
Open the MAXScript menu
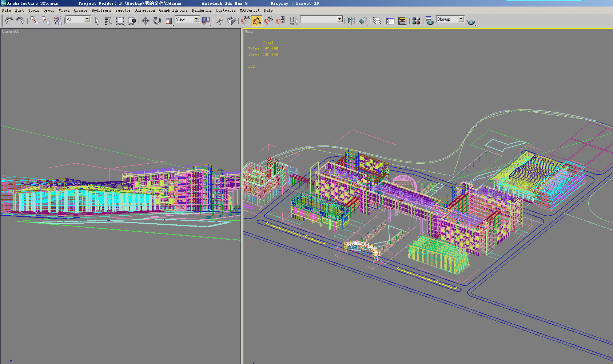[x=250, y=11]
